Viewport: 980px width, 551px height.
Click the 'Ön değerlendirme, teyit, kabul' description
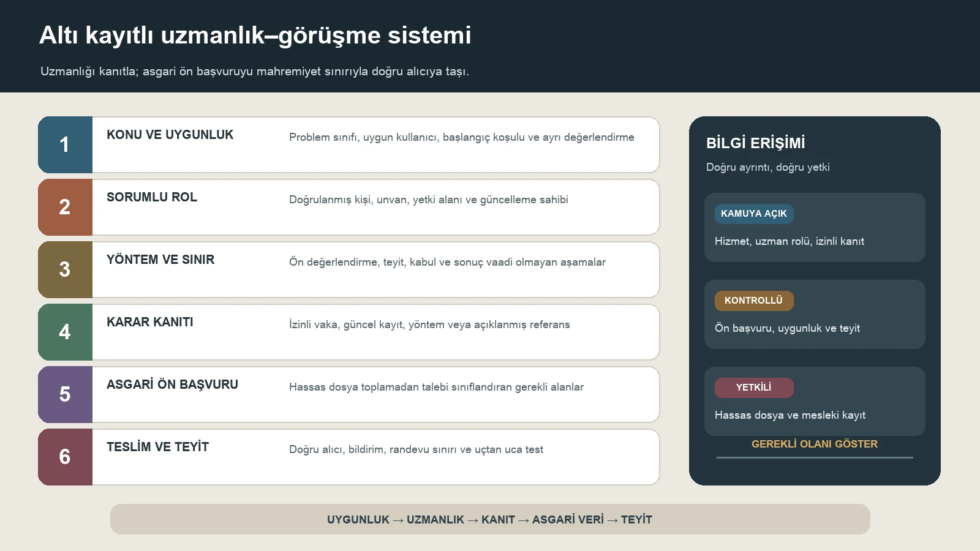point(447,262)
